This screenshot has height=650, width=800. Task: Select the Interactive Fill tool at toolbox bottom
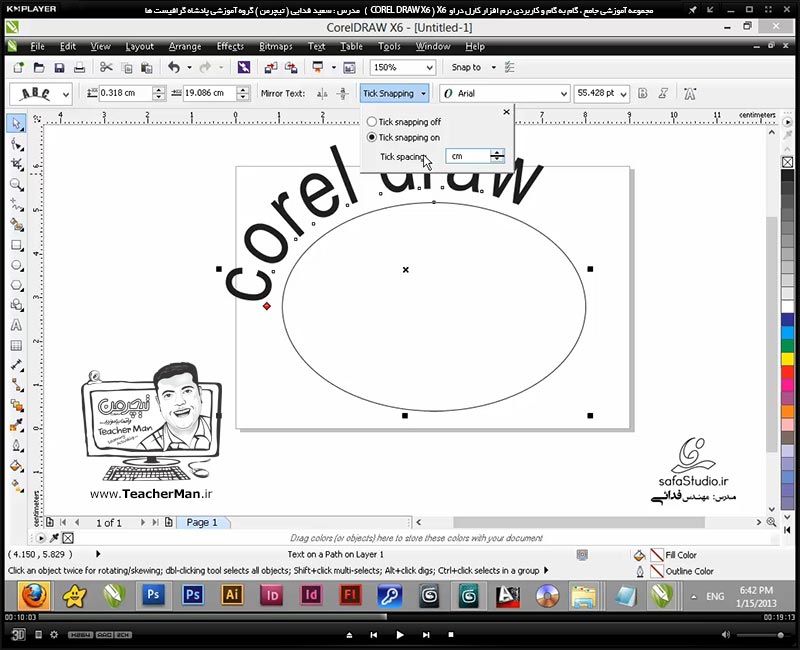(16, 485)
